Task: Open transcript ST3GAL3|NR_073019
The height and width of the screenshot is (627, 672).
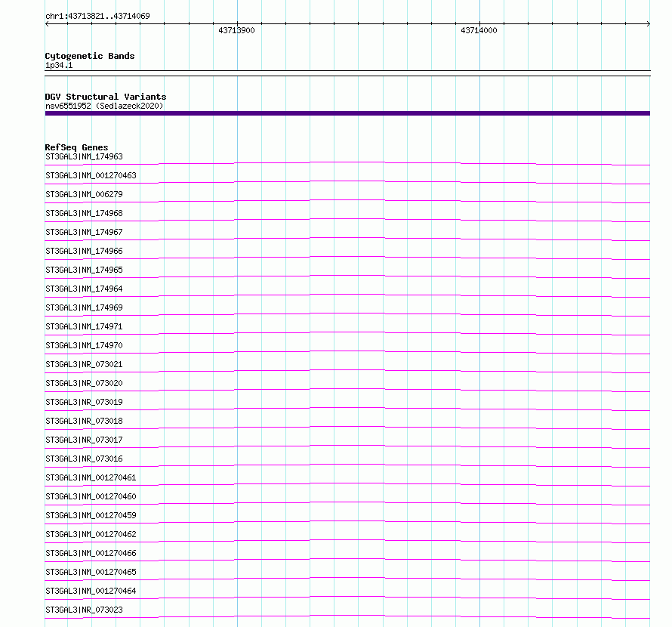Action: click(84, 402)
